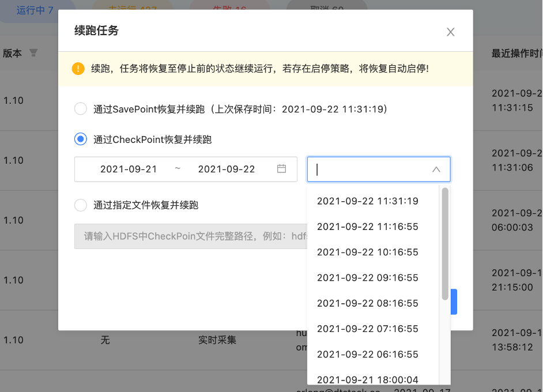Choose checkpoint 2021-09-22 11:16:55
This screenshot has height=392, width=543.
coord(374,227)
